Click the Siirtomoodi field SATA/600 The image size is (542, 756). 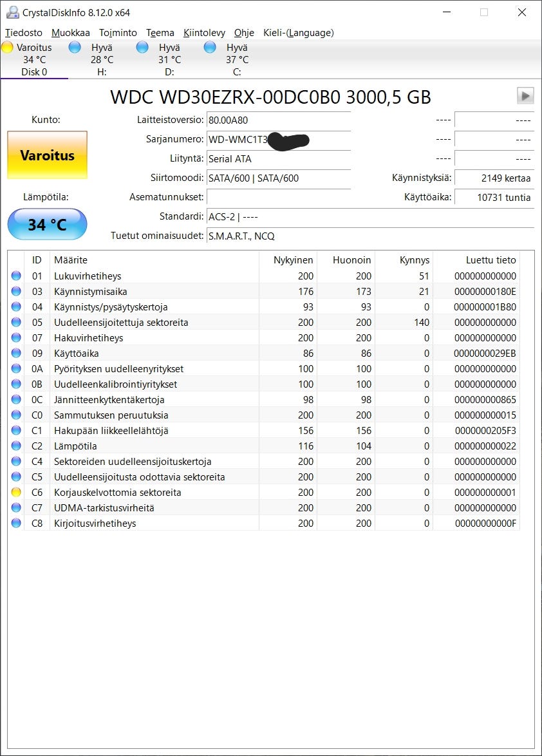click(x=279, y=178)
